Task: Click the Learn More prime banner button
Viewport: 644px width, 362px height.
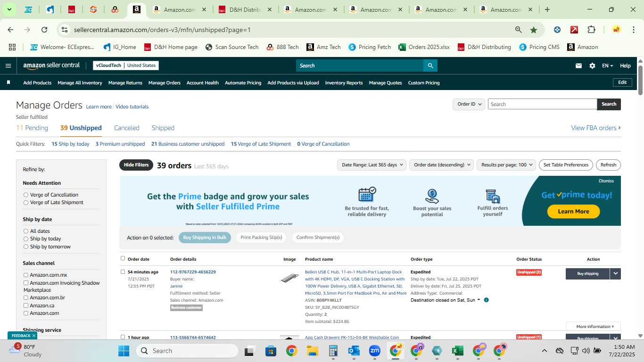Action: point(573,212)
